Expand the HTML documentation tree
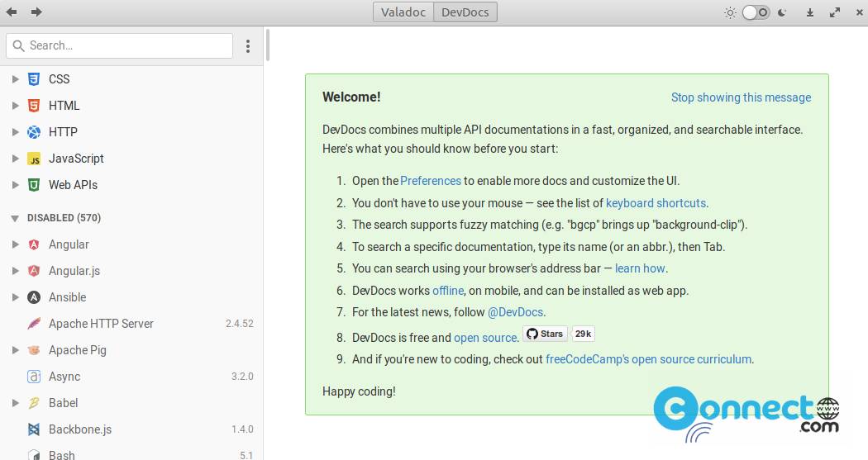Screen dimensions: 868x460 16,106
